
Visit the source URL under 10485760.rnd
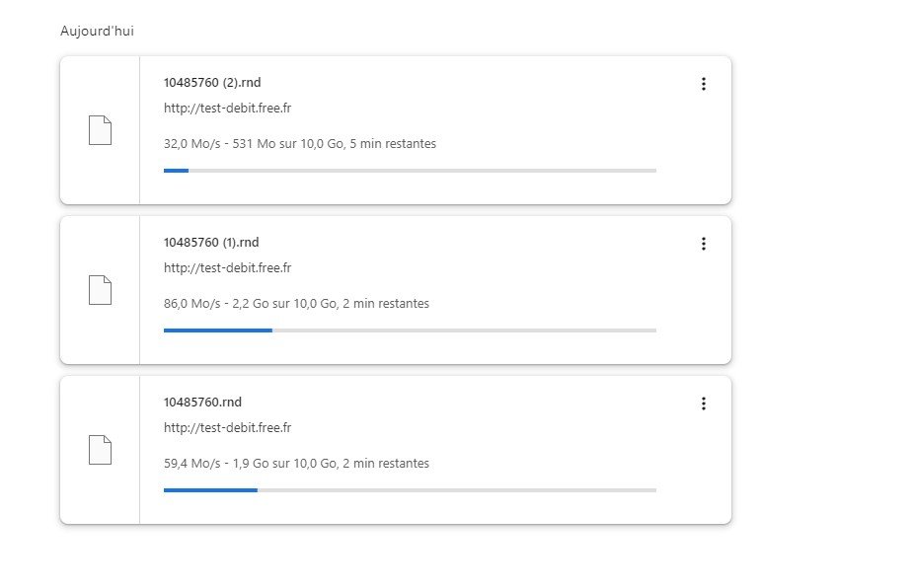coord(227,427)
